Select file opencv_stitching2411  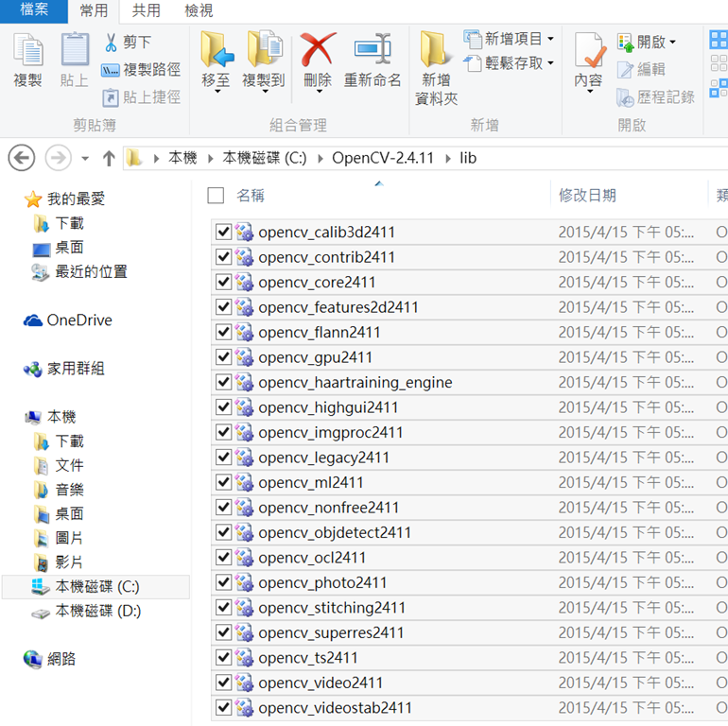click(x=332, y=607)
